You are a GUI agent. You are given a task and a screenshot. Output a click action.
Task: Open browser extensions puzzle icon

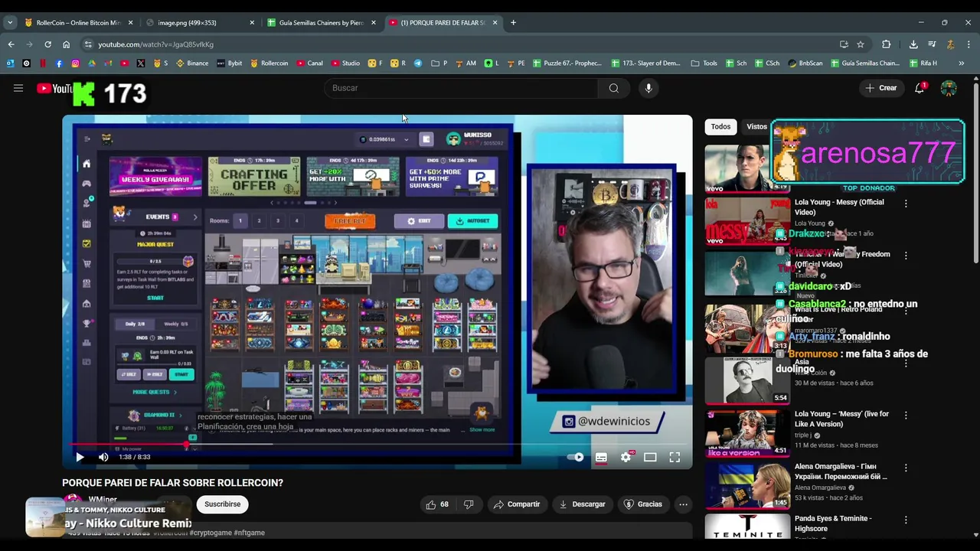(887, 44)
